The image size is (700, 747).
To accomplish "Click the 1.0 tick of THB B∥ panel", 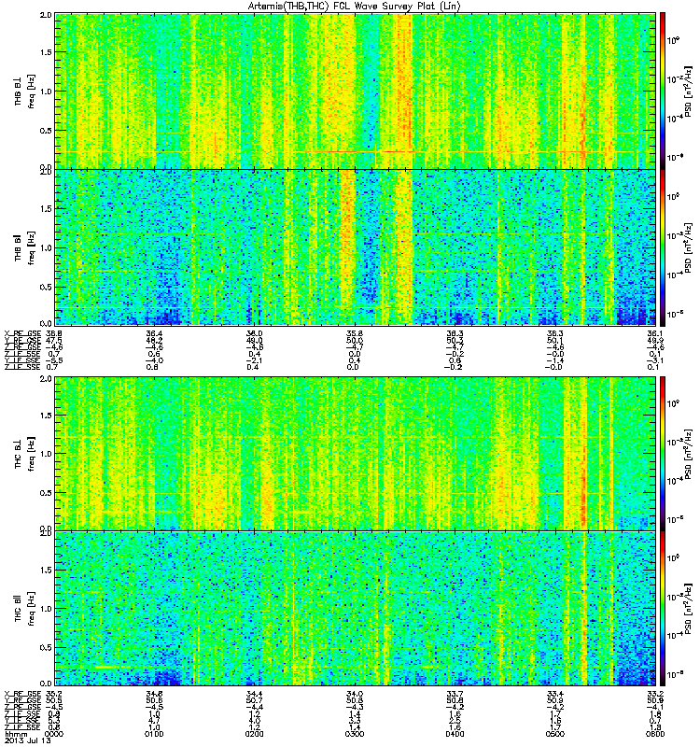I will (x=47, y=247).
